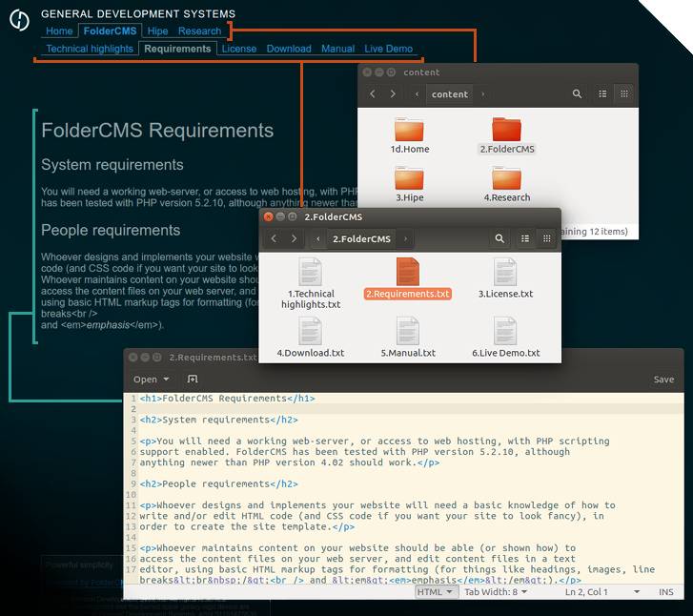
Task: Click the content path bar button
Action: tap(450, 93)
